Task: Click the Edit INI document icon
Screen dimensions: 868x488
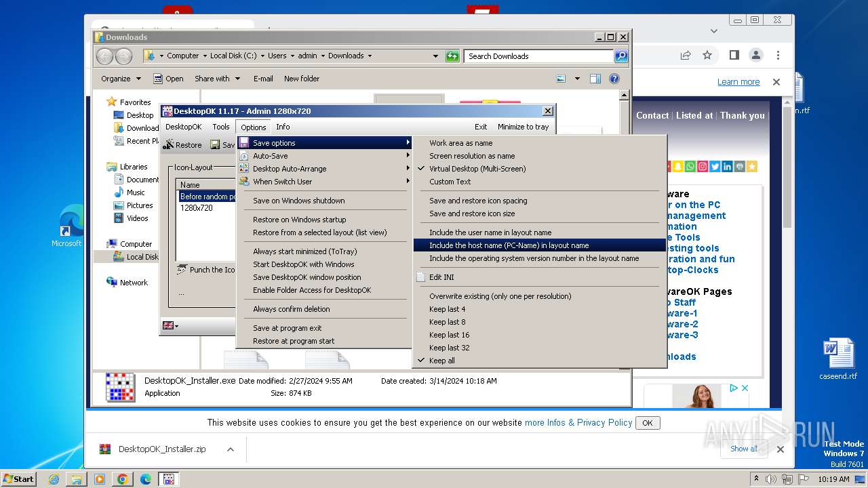Action: tap(420, 277)
